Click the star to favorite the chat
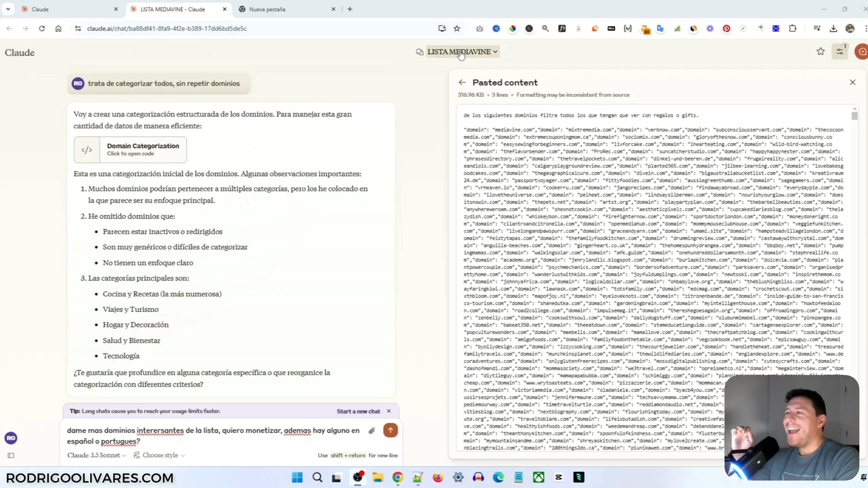The height and width of the screenshot is (488, 868). click(820, 51)
